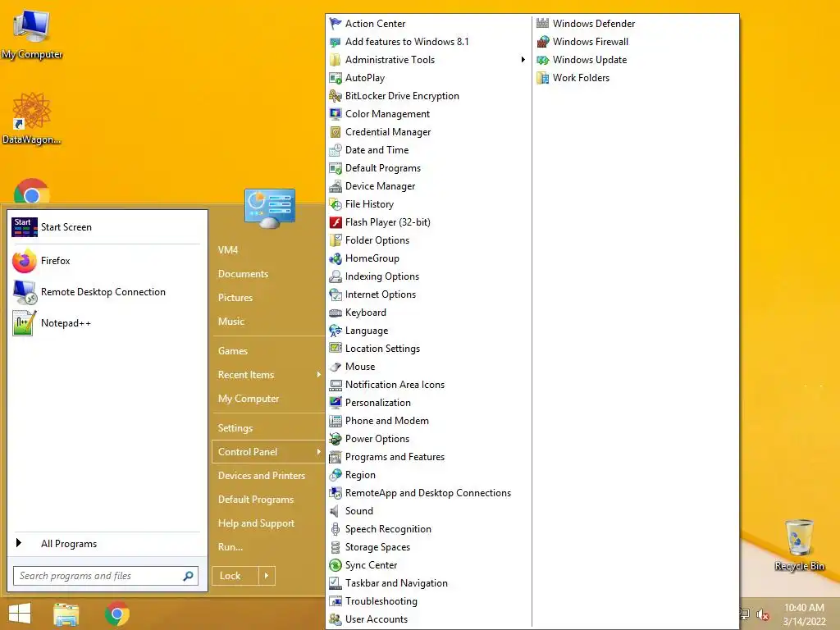
Task: Click the Keyboard icon
Action: pos(336,313)
